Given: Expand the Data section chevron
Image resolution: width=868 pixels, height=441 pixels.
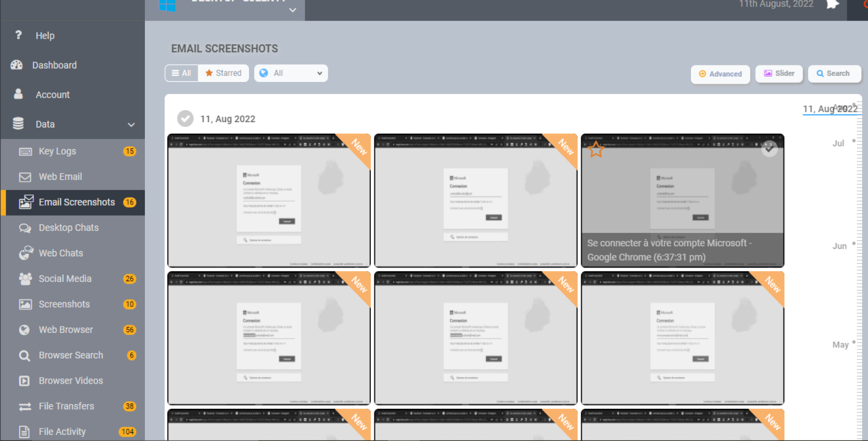Looking at the screenshot, I should [131, 125].
